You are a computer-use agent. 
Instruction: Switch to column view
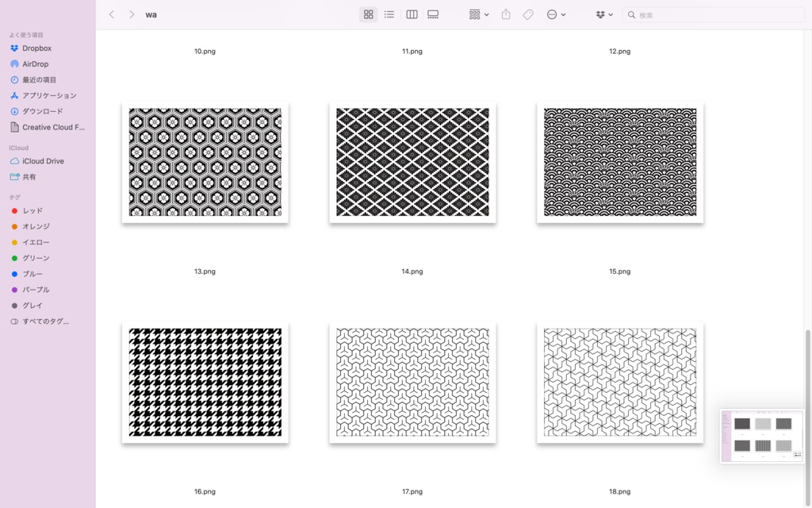click(412, 14)
